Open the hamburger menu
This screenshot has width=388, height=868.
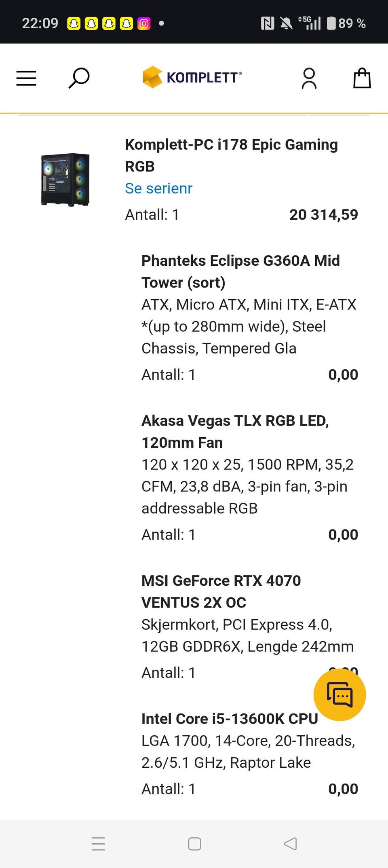[x=26, y=78]
